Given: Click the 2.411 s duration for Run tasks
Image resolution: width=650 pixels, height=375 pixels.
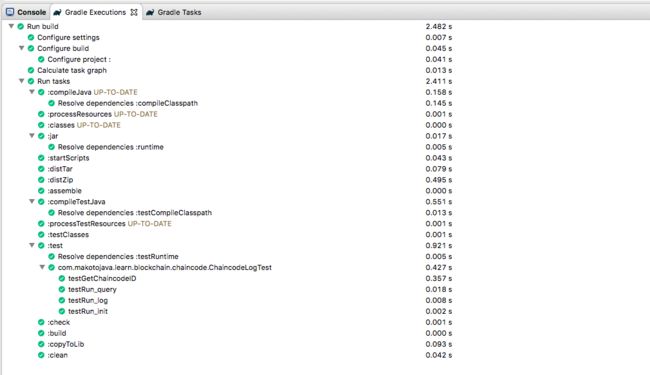Looking at the screenshot, I should coord(439,81).
